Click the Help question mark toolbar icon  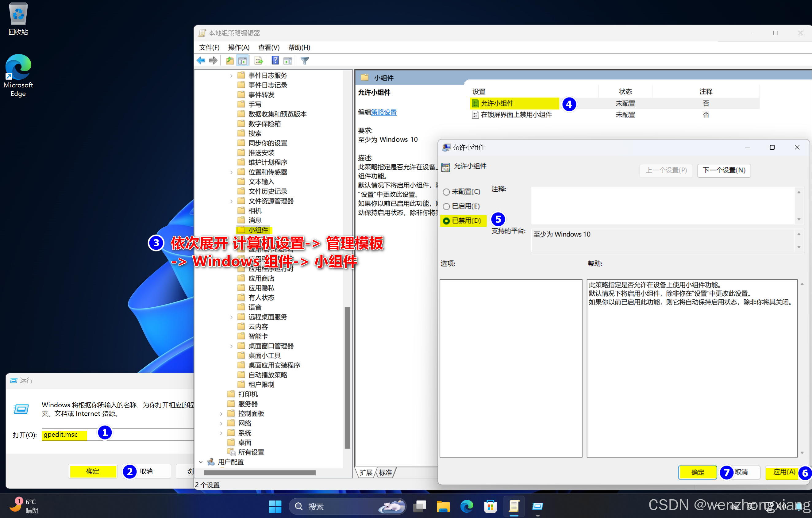pyautogui.click(x=275, y=61)
